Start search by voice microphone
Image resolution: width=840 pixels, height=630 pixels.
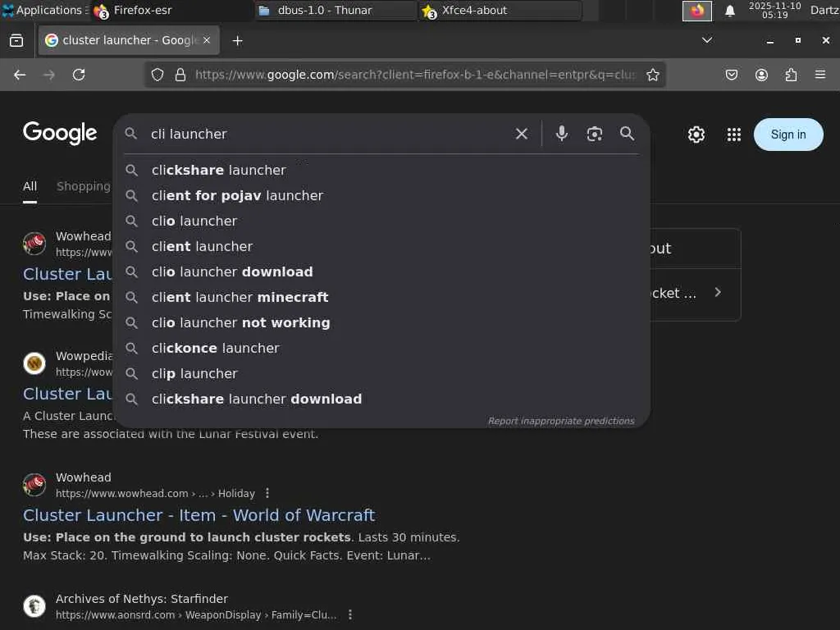coord(561,134)
